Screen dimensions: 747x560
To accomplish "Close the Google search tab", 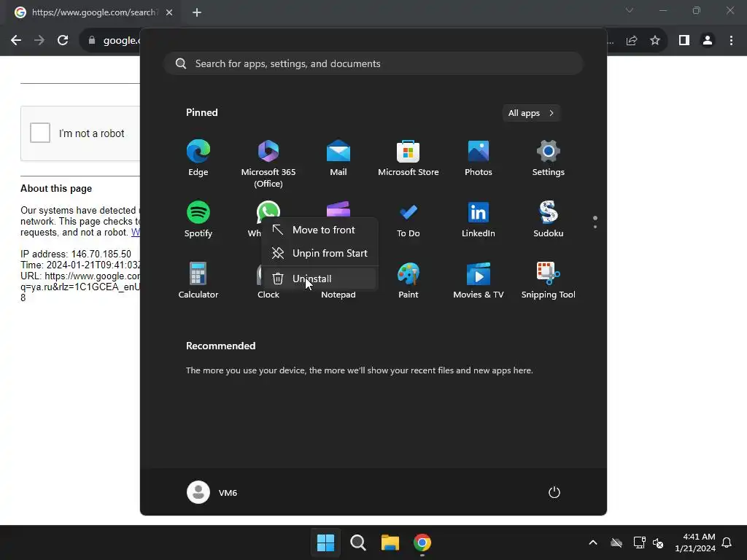I will pyautogui.click(x=169, y=12).
